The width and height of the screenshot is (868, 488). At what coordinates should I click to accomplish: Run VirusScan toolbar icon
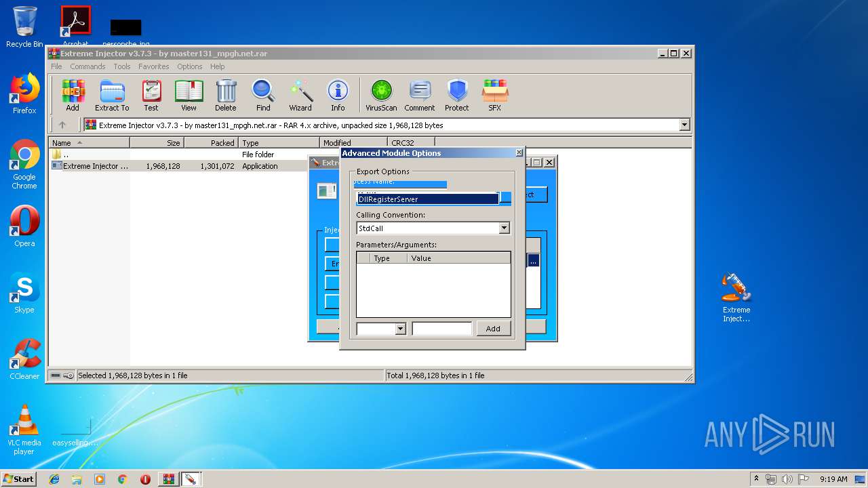pos(381,95)
